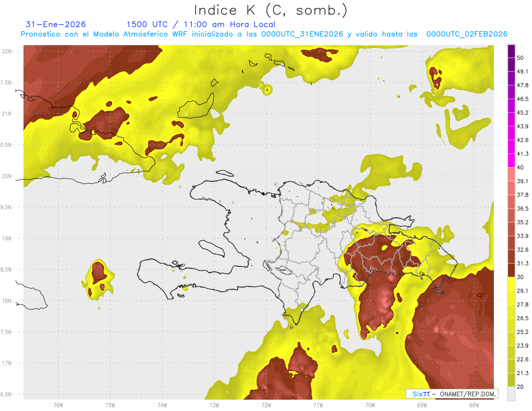Click the color scale value 26.5
532x411 pixels.
[x=523, y=318]
